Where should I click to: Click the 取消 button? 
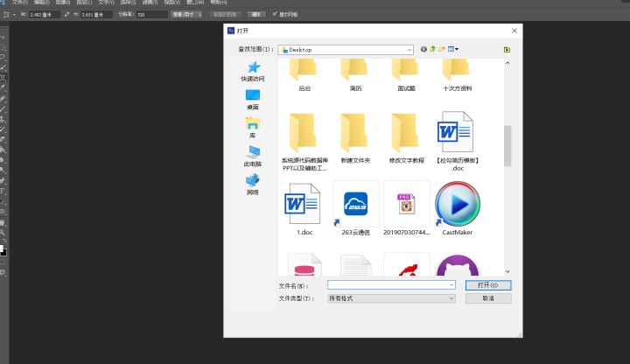point(488,298)
